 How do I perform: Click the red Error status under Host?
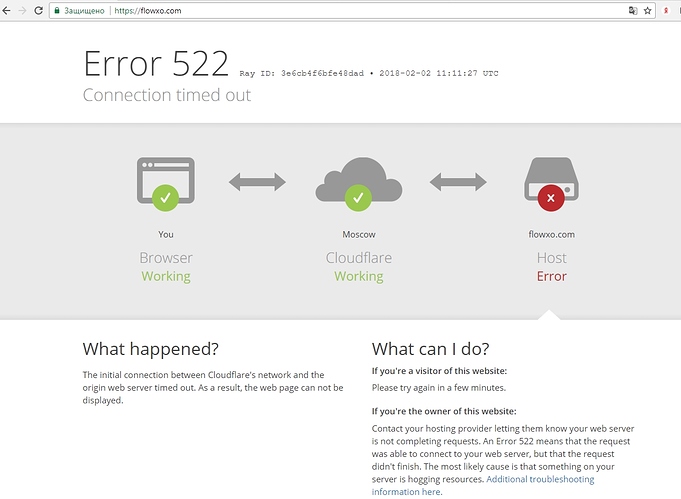pyautogui.click(x=552, y=276)
